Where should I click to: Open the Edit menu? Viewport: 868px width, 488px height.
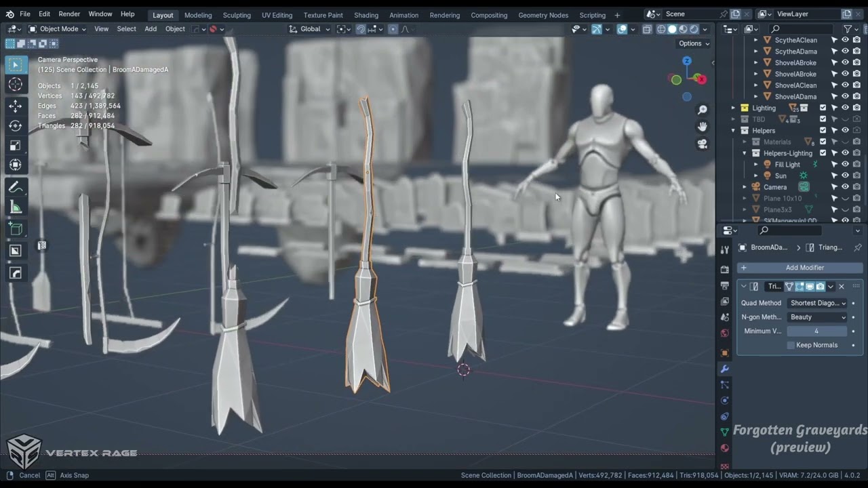[x=44, y=14]
